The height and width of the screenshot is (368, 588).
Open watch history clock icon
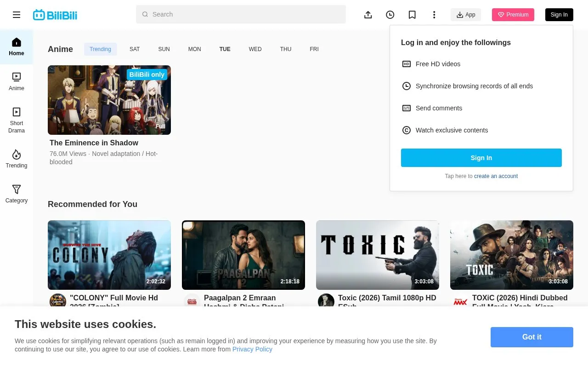click(390, 15)
